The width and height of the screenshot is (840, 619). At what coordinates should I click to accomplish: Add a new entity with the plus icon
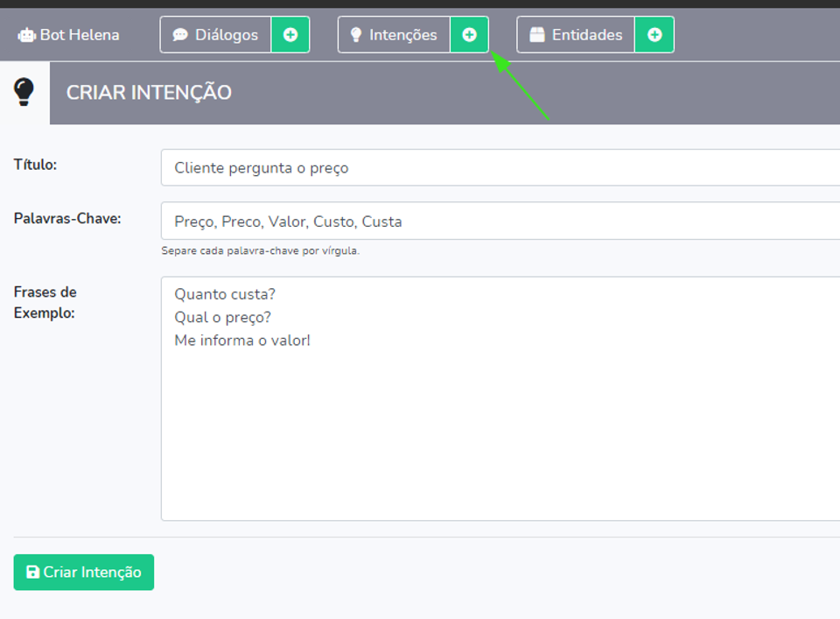654,35
